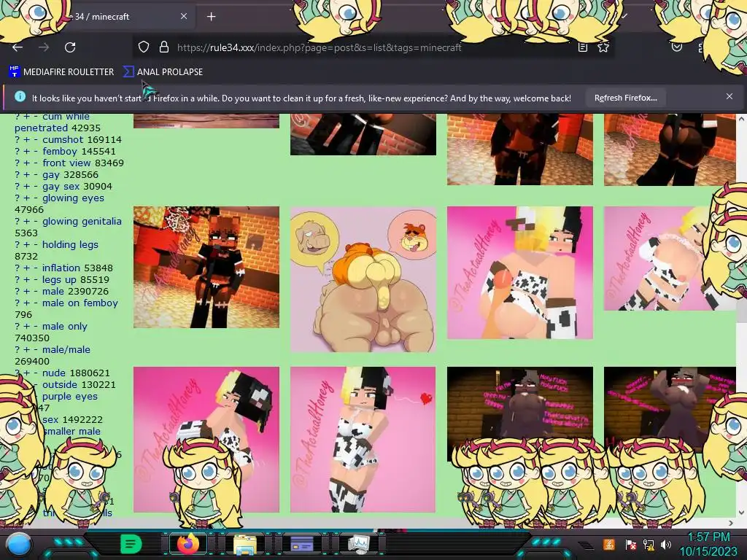Go back to the previous page
747x560 pixels.
pos(18,47)
